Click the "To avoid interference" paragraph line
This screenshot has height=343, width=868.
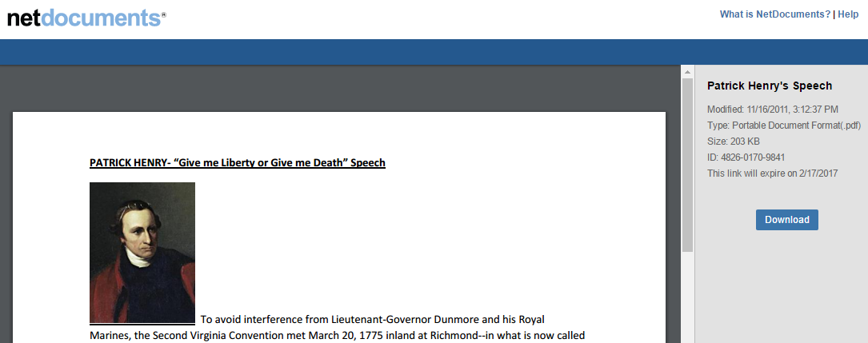tap(372, 319)
